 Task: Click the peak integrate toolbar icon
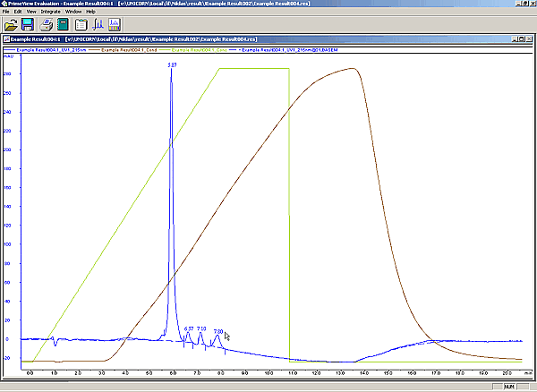pos(98,25)
